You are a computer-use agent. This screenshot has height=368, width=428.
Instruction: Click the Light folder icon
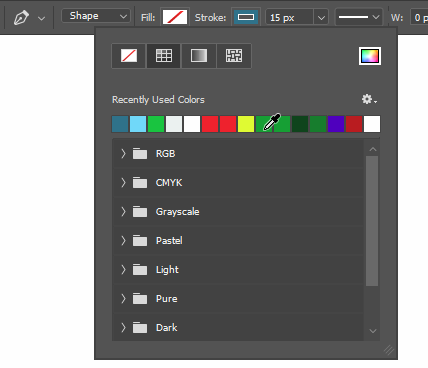[140, 269]
